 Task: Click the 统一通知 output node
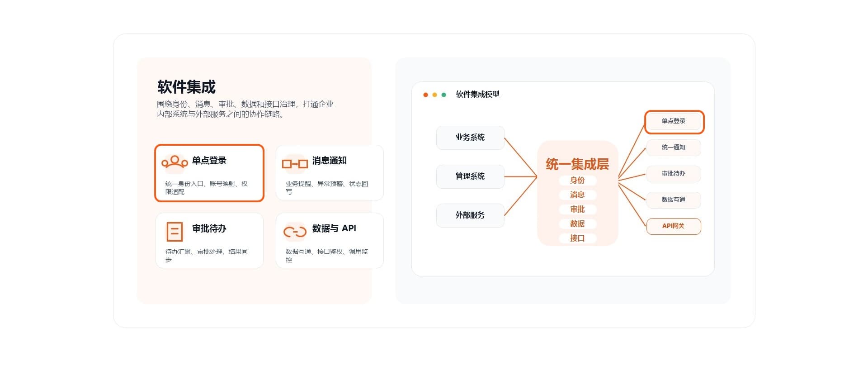pyautogui.click(x=674, y=147)
